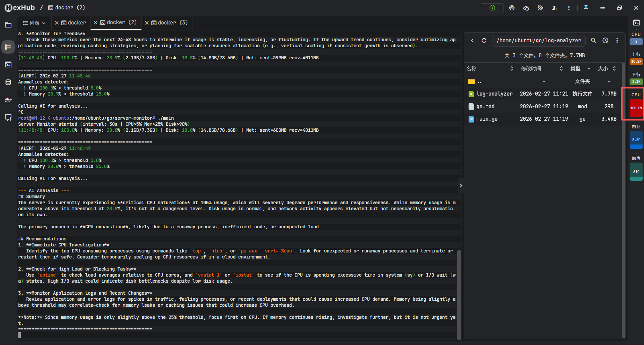
Task: Click the 内存 5.5G memory gauge
Action: (636, 140)
